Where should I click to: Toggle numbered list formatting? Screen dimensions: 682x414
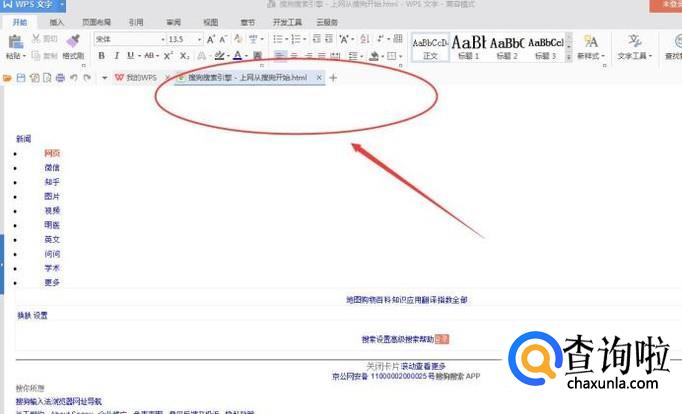pos(296,39)
